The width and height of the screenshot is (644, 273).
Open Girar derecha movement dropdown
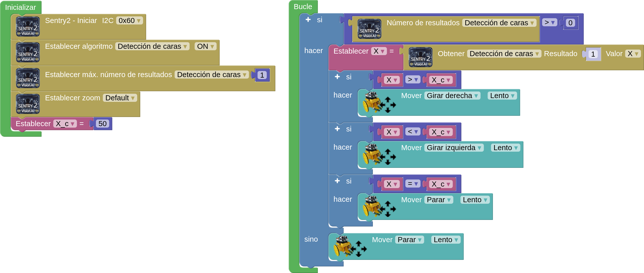tap(452, 96)
